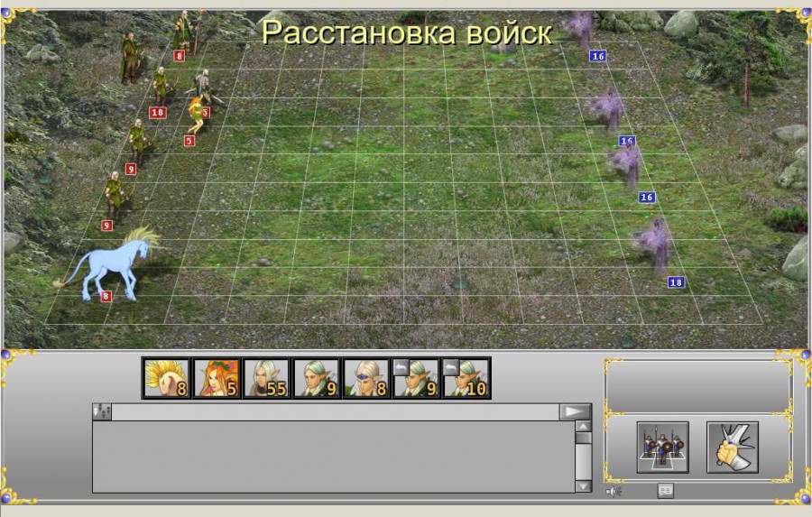Screen dimensions: 812x517
Task: Select the hero portrait showing 55
Action: tap(266, 378)
